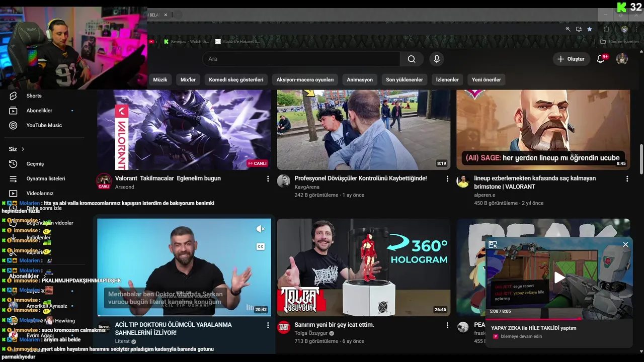The height and width of the screenshot is (362, 644).
Task: Click the Oluştur create button
Action: [x=571, y=59]
